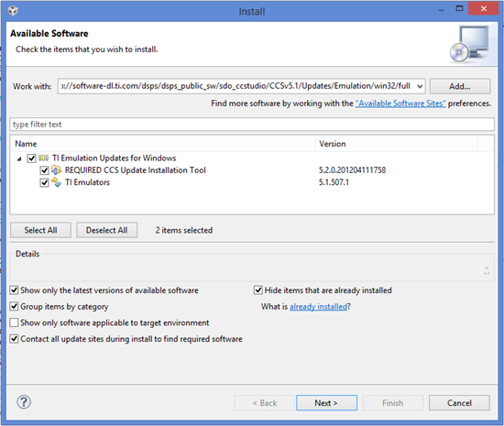Select the TI Emulators row text
This screenshot has width=504, height=426.
87,182
